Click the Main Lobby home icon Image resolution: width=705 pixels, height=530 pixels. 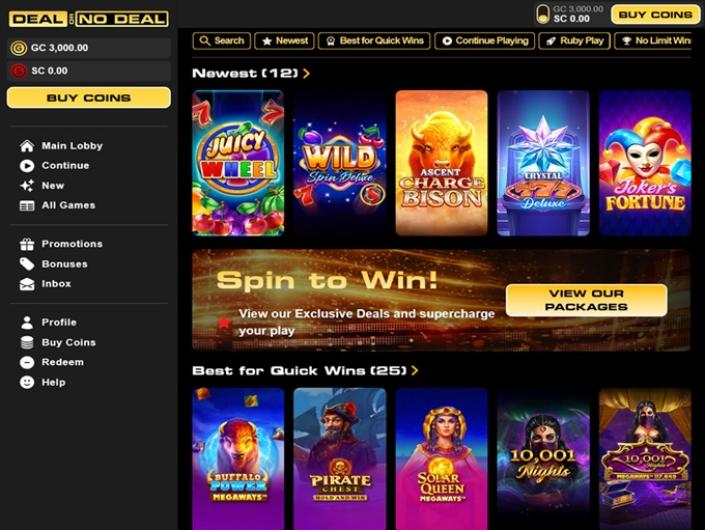pyautogui.click(x=27, y=146)
